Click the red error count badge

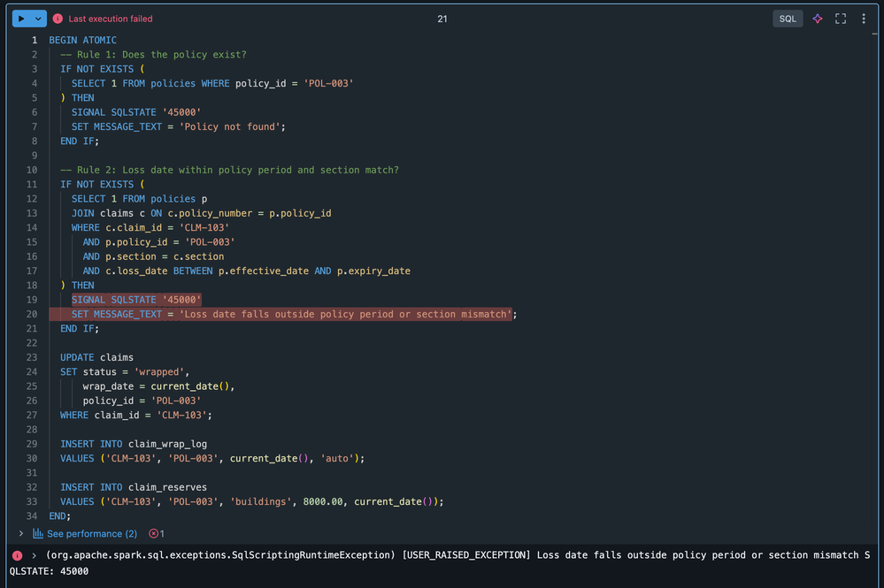tap(157, 534)
